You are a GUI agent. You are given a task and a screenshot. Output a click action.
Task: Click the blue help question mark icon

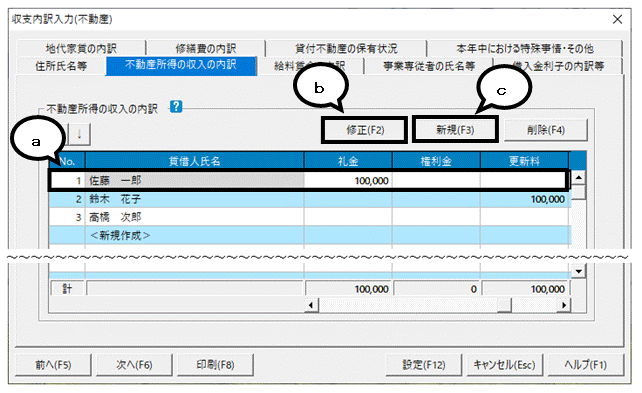pyautogui.click(x=176, y=107)
